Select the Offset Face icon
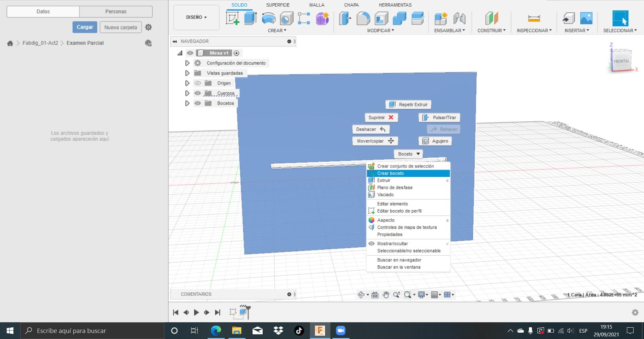 (418, 18)
